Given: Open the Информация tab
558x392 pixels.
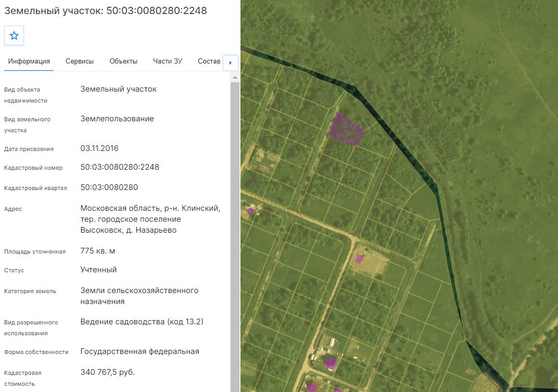Looking at the screenshot, I should point(29,61).
